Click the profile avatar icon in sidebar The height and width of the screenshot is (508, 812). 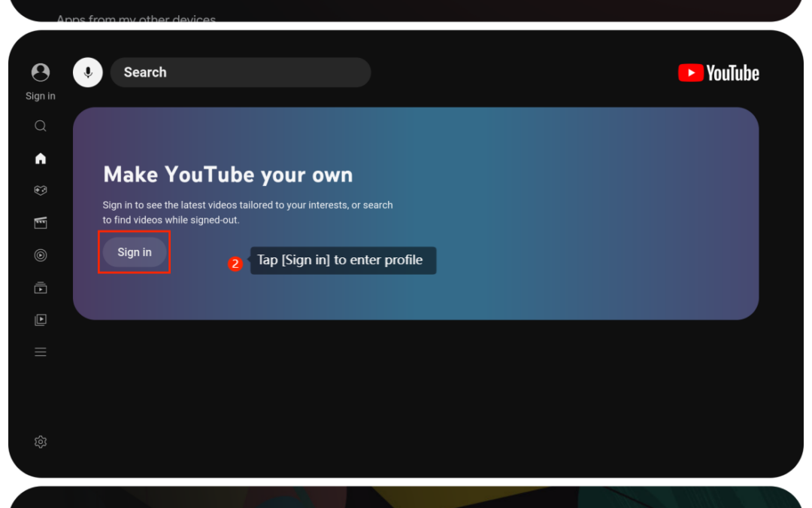(41, 72)
